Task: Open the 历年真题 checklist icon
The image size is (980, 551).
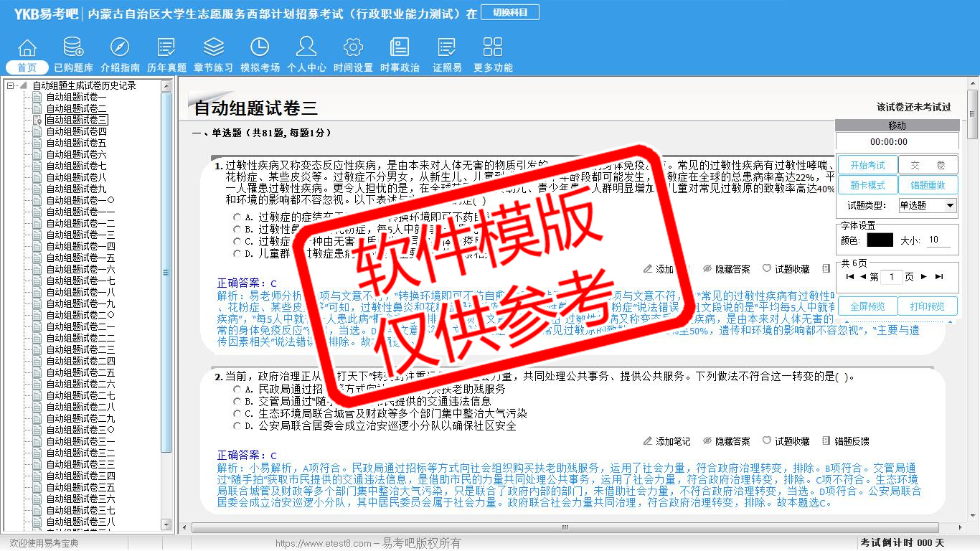Action: pyautogui.click(x=166, y=47)
